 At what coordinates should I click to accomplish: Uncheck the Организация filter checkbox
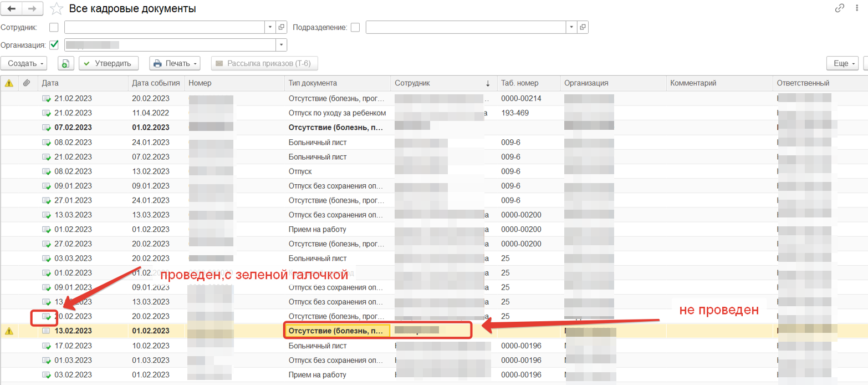coord(54,45)
